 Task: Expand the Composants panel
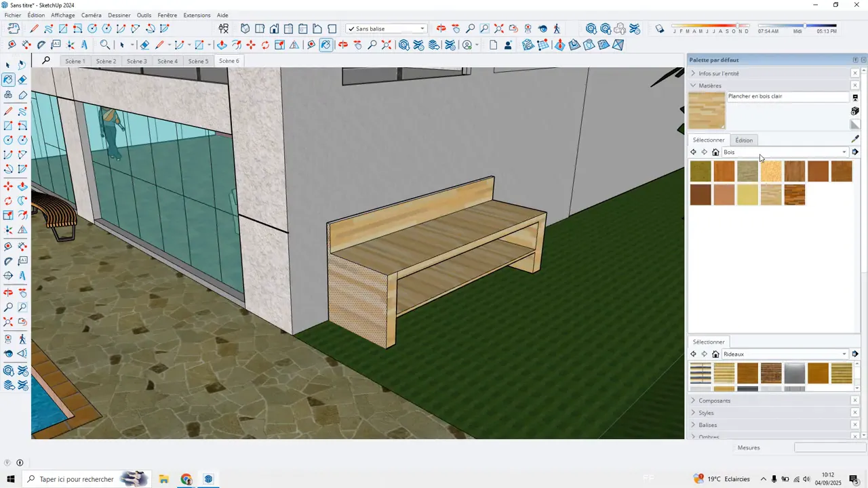click(x=714, y=401)
